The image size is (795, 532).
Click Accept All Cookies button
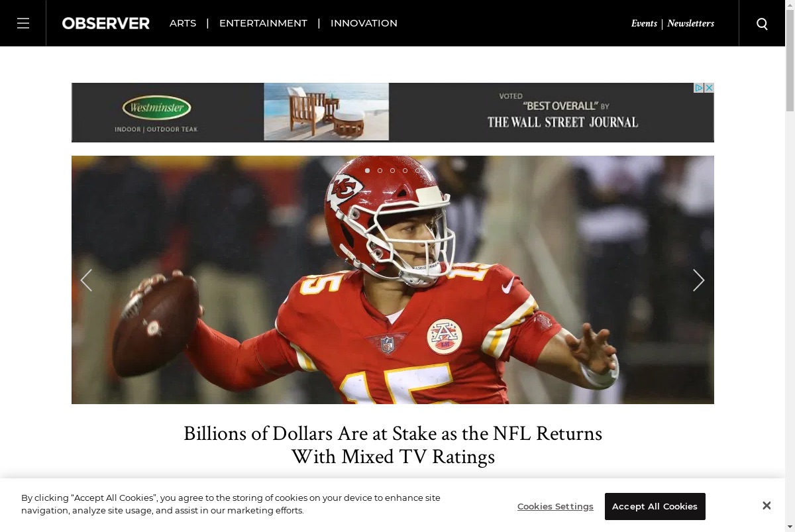[x=655, y=506]
